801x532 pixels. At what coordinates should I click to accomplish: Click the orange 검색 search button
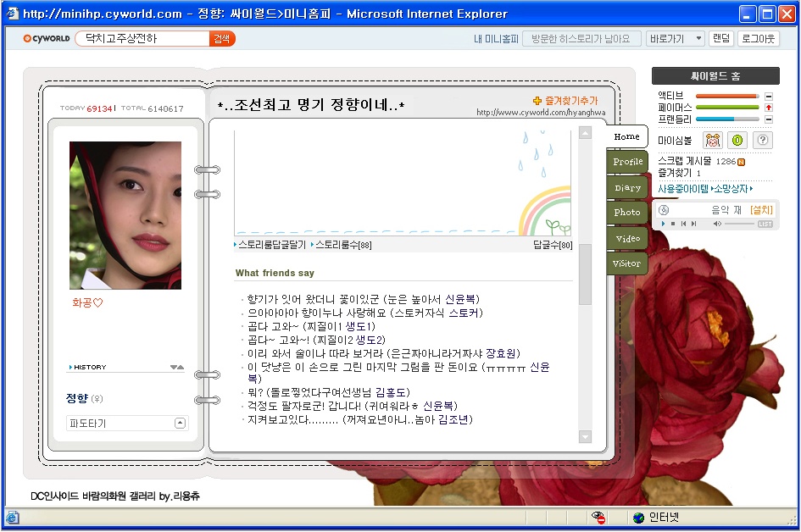click(x=222, y=39)
